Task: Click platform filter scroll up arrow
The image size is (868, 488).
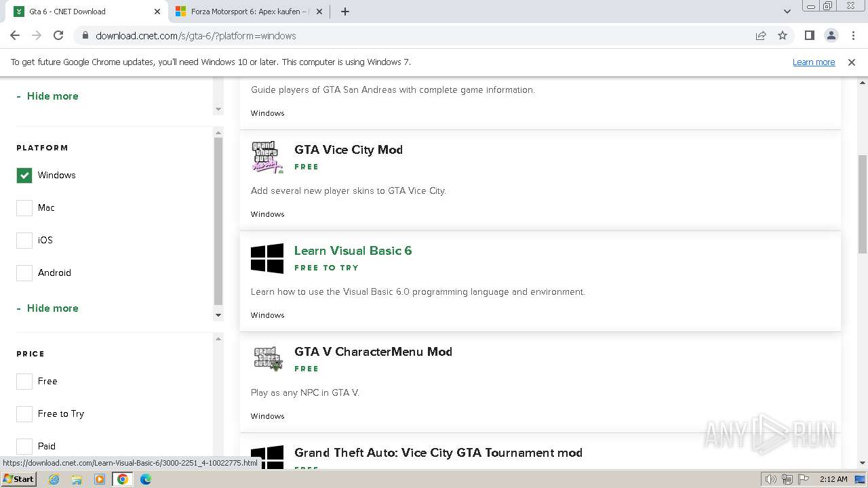Action: click(218, 132)
